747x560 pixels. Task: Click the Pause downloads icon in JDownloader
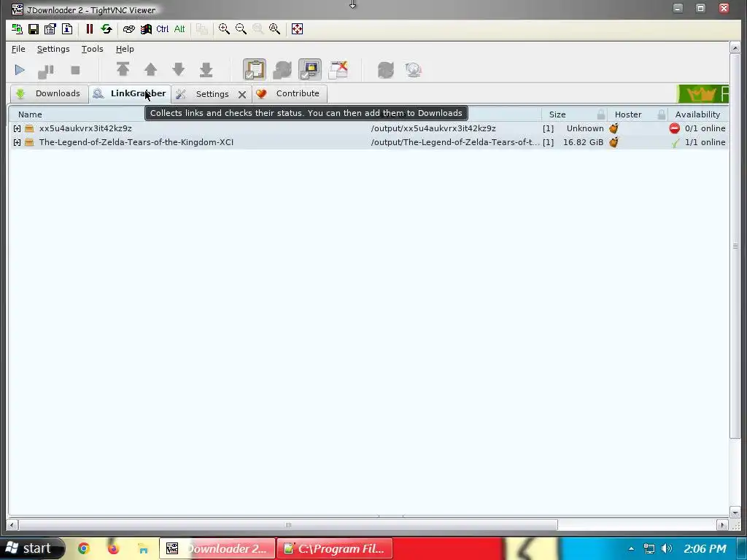[46, 71]
